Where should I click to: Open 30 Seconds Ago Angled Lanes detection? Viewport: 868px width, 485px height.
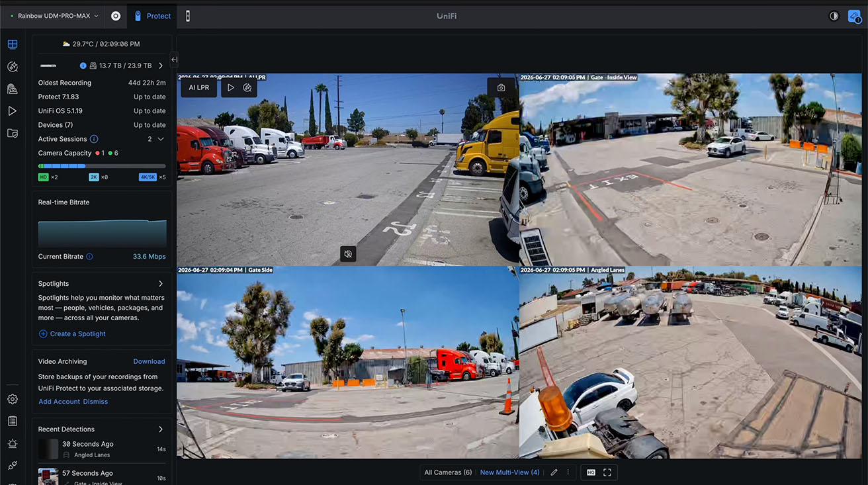pos(102,449)
